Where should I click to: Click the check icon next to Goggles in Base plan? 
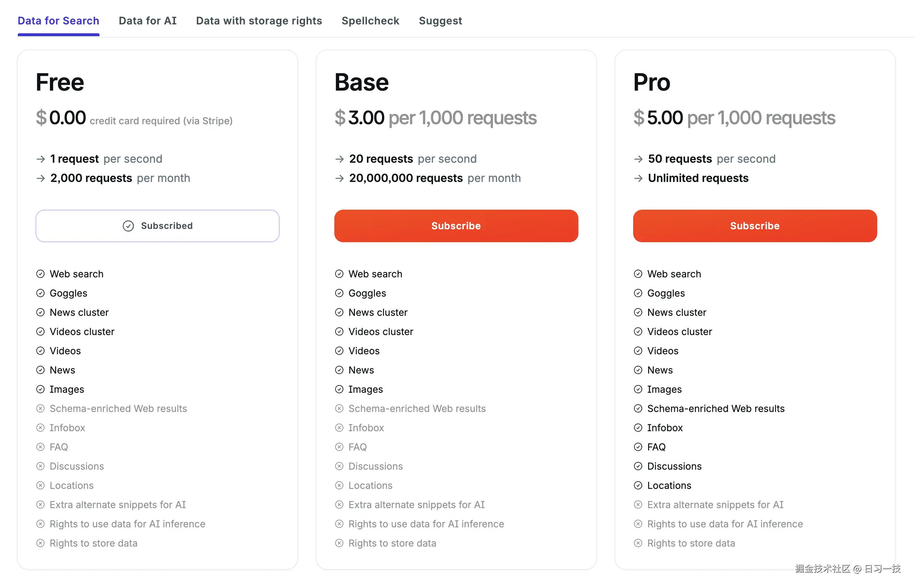pyautogui.click(x=340, y=293)
